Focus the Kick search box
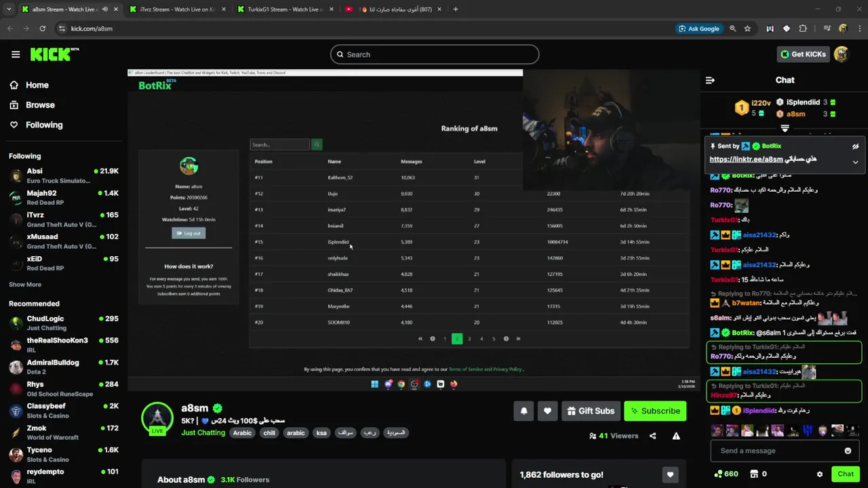This screenshot has height=488, width=868. pos(435,54)
